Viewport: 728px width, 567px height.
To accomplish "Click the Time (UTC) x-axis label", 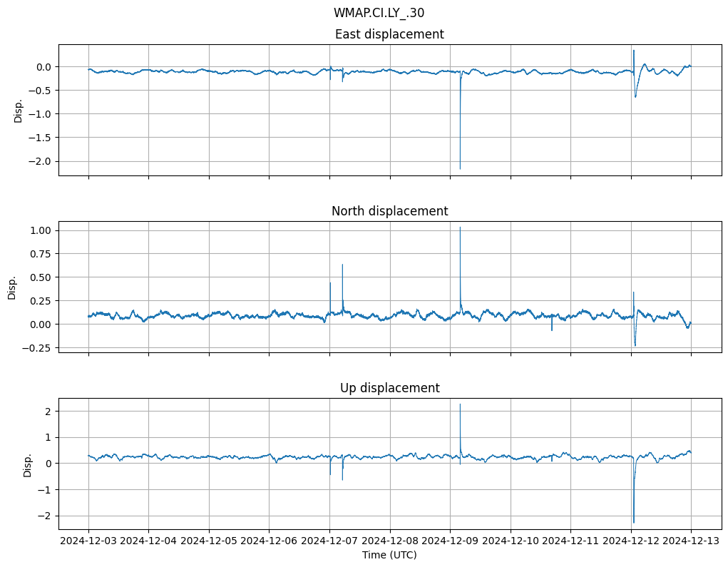I will coord(389,555).
